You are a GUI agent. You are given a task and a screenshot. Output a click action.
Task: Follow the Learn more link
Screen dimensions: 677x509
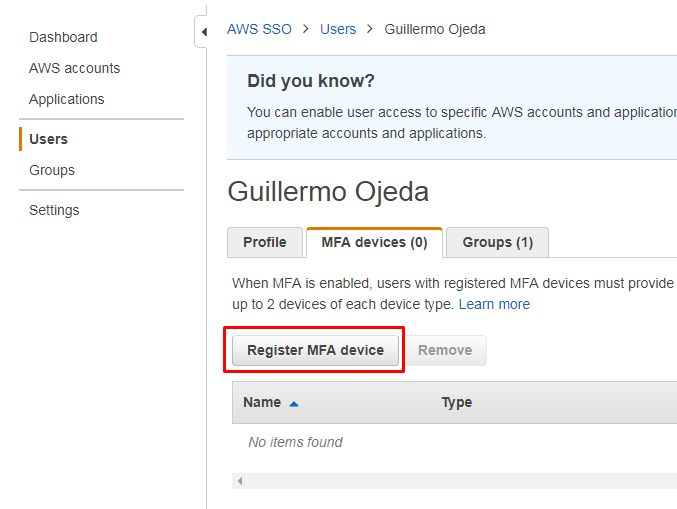494,304
